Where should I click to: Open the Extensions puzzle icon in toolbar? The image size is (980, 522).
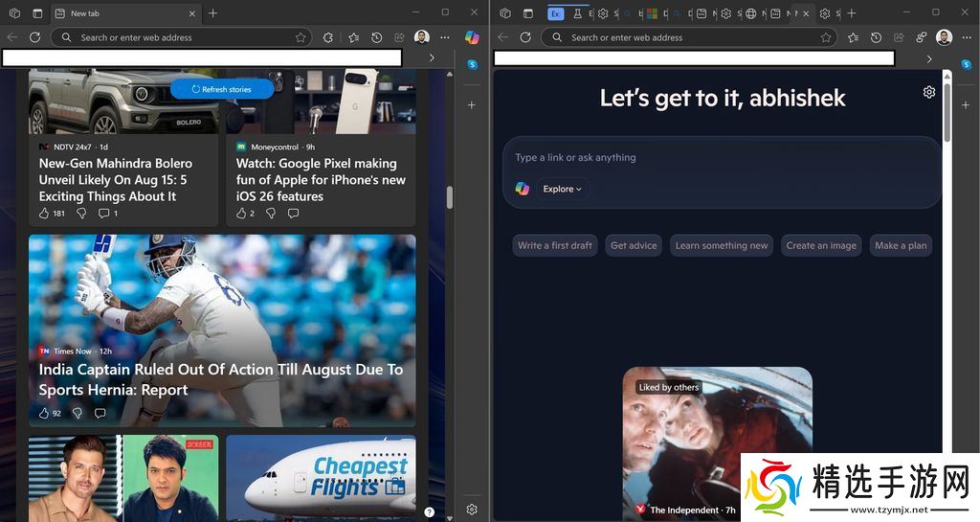[x=328, y=37]
